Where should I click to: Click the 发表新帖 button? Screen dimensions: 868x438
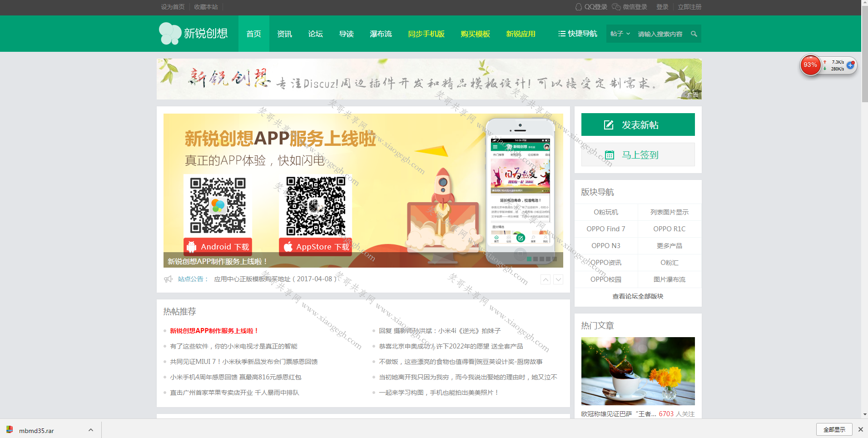pyautogui.click(x=638, y=124)
